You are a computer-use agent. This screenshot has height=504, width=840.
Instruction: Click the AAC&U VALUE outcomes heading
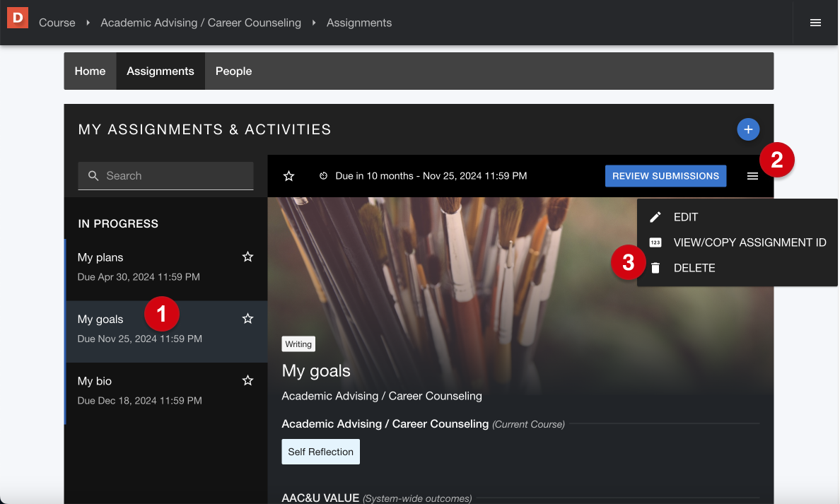point(320,498)
